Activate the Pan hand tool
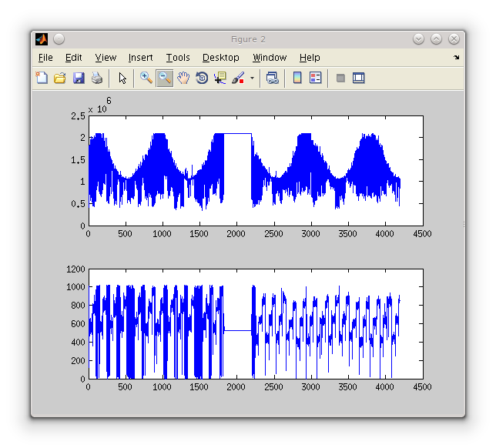496x448 pixels. pyautogui.click(x=183, y=78)
